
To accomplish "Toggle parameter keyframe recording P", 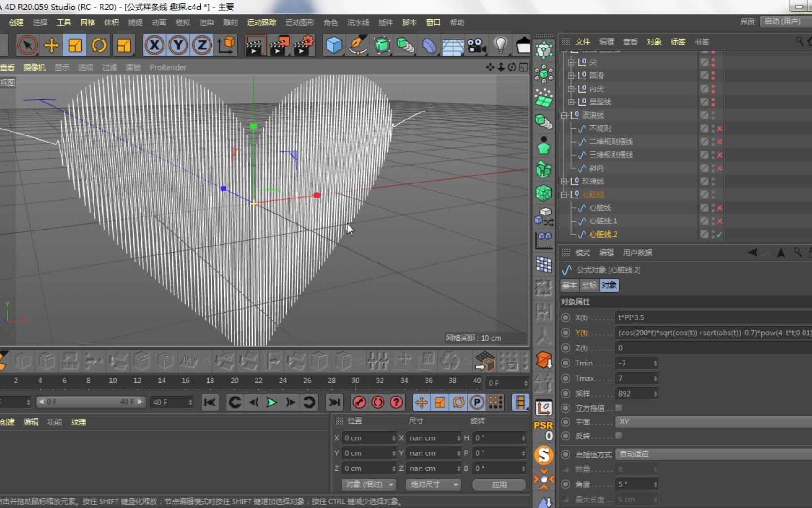I will (x=477, y=402).
